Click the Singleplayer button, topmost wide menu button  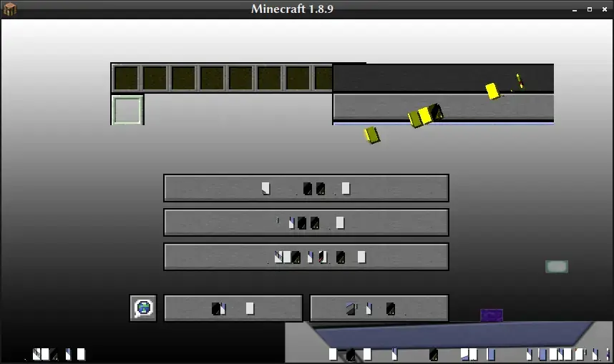click(306, 188)
